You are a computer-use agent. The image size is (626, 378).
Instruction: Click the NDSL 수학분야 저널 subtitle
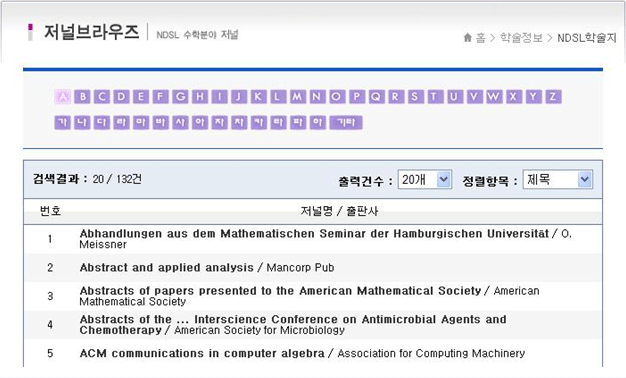coord(197,35)
